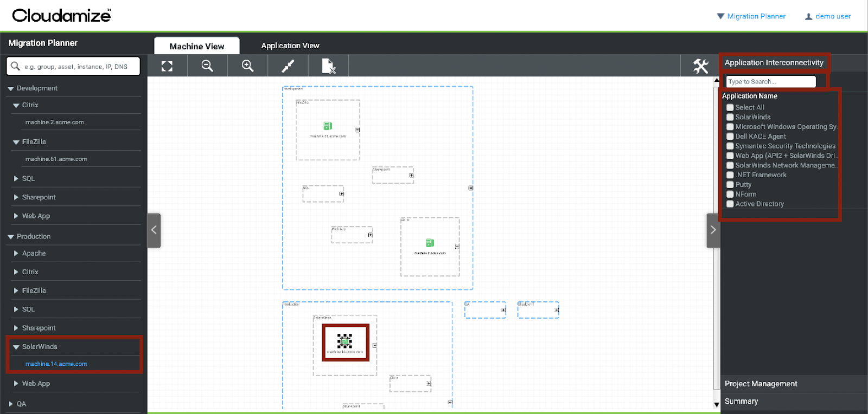The height and width of the screenshot is (414, 868).
Task: Select the machine.14 node icon in diagram
Action: pyautogui.click(x=345, y=341)
